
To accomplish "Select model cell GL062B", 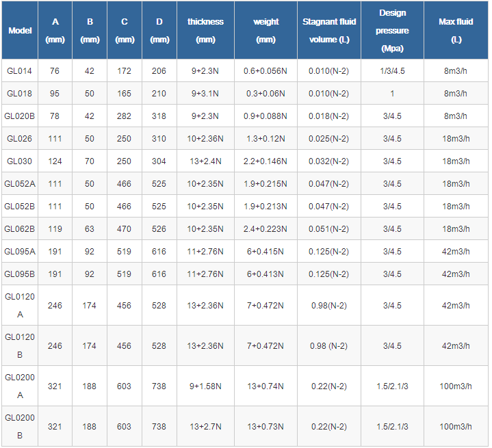I will (19, 229).
